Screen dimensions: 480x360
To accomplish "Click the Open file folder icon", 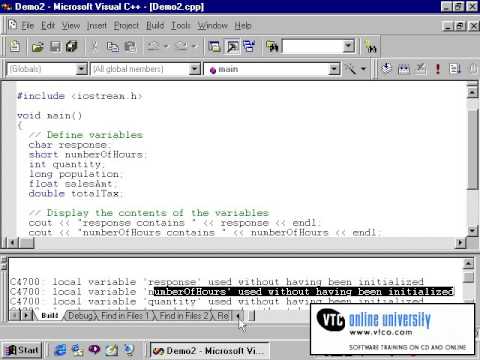I will pyautogui.click(x=38, y=47).
